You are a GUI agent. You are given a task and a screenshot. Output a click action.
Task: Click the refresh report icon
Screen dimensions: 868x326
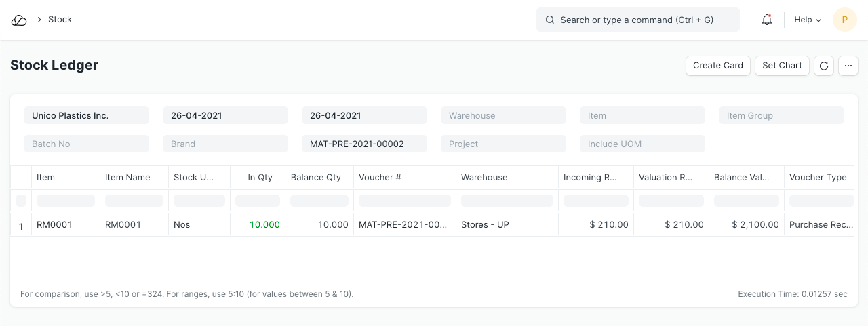(824, 66)
